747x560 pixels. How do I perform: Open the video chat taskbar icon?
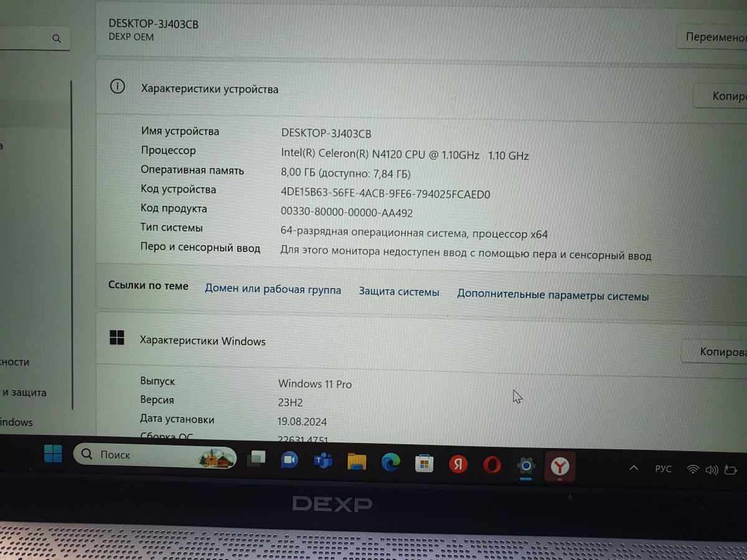(x=289, y=460)
